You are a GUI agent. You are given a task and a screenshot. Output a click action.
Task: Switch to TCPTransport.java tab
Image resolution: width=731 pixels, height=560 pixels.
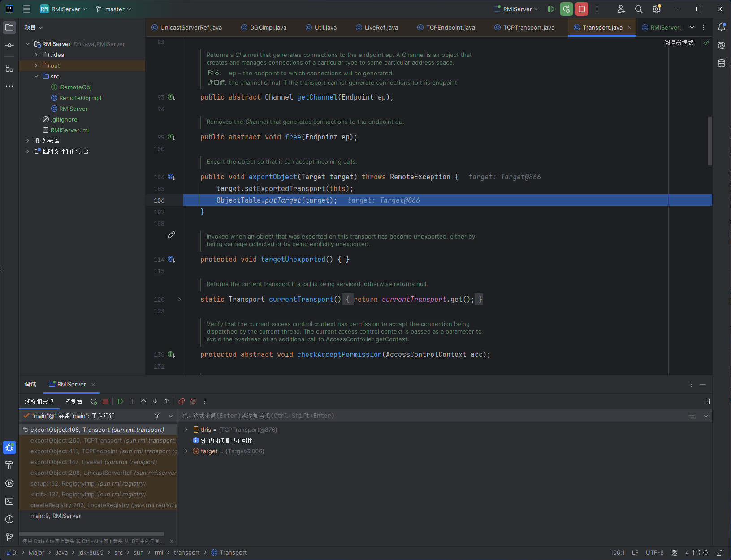524,27
